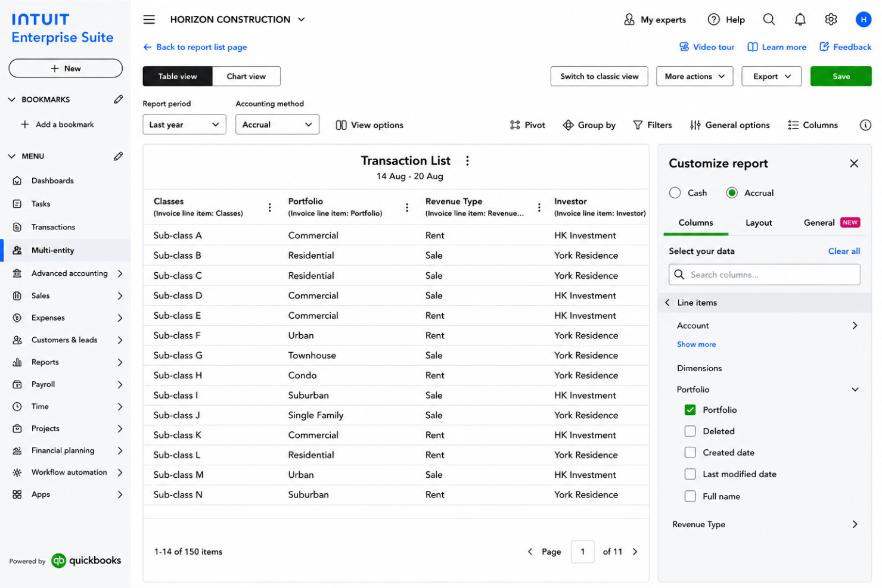Close the Customize report panel
The height and width of the screenshot is (588, 882).
[853, 163]
